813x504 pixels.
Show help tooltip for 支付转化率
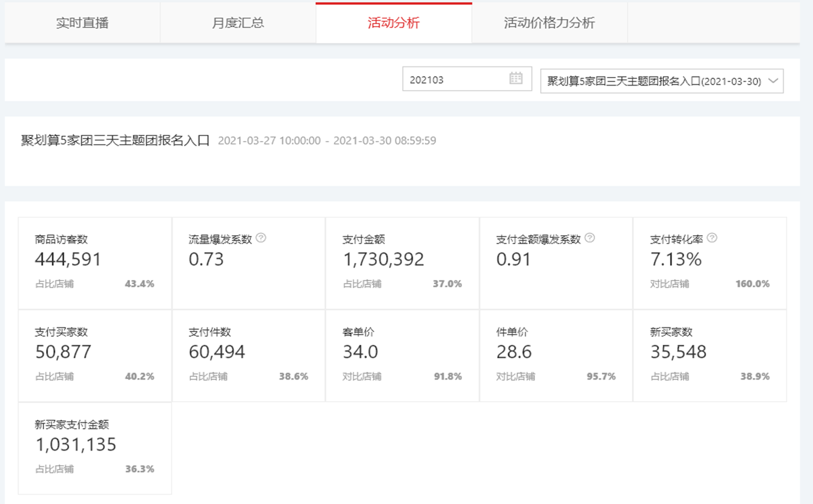point(712,238)
